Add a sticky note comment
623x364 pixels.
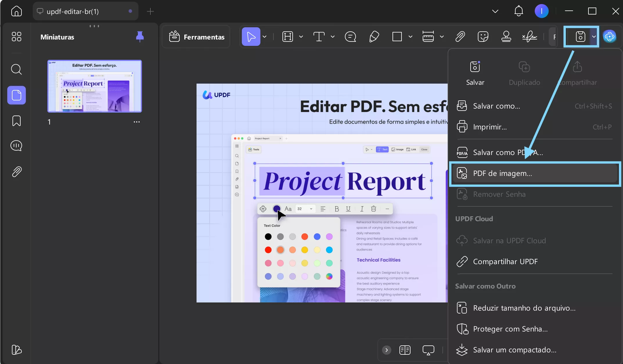pos(350,37)
